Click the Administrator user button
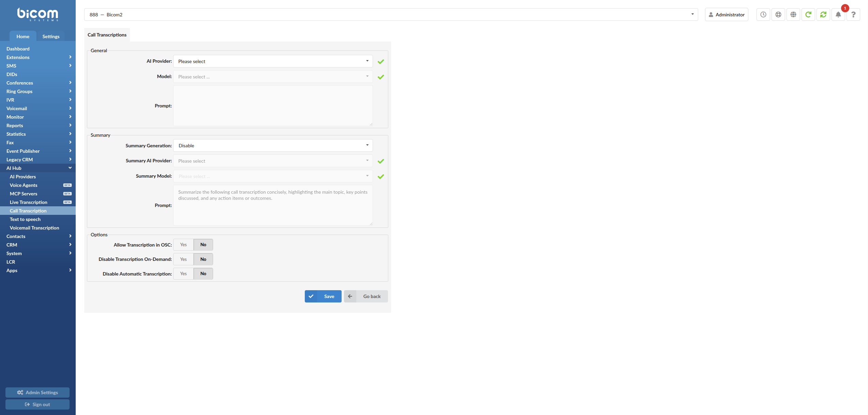 (x=727, y=15)
